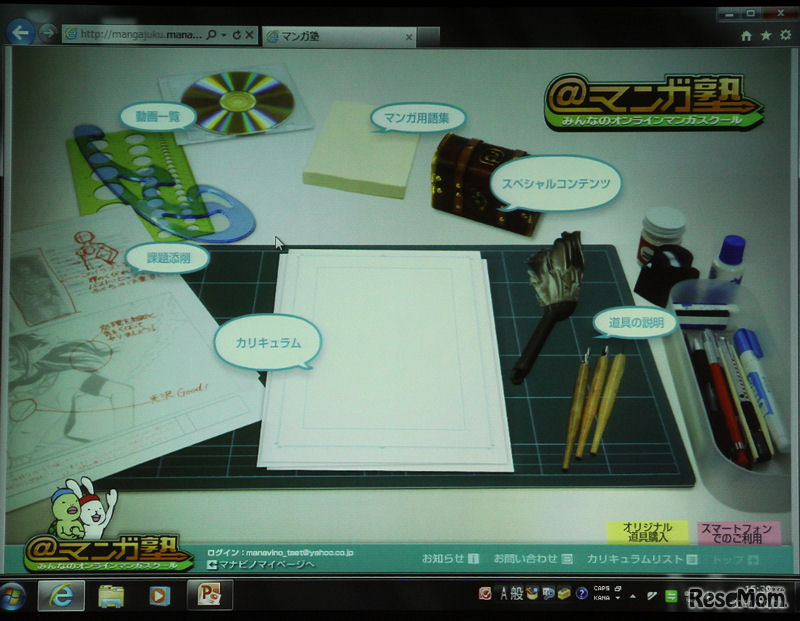This screenshot has width=800, height=621.
Task: Click the IME input mode 'A' indicator
Action: pyautogui.click(x=504, y=593)
